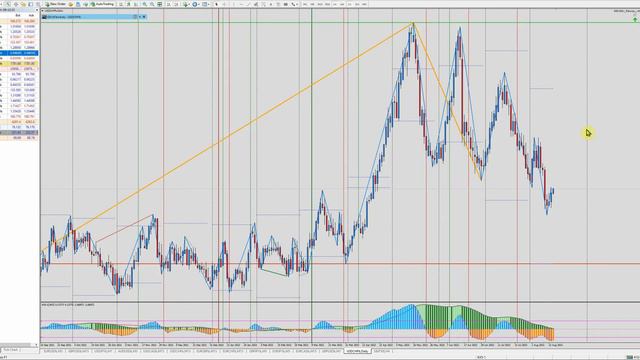The height and width of the screenshot is (360, 640).
Task: Select the Horizontal Line drawing tool
Action: [241, 4]
